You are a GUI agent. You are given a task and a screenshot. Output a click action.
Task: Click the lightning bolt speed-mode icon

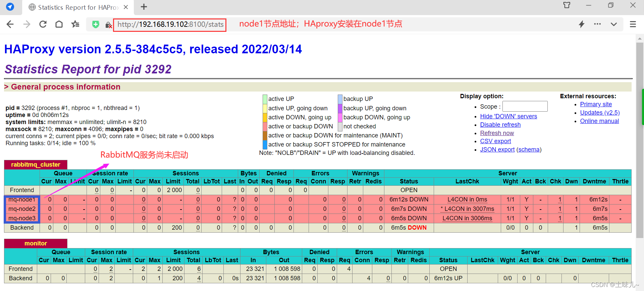582,24
